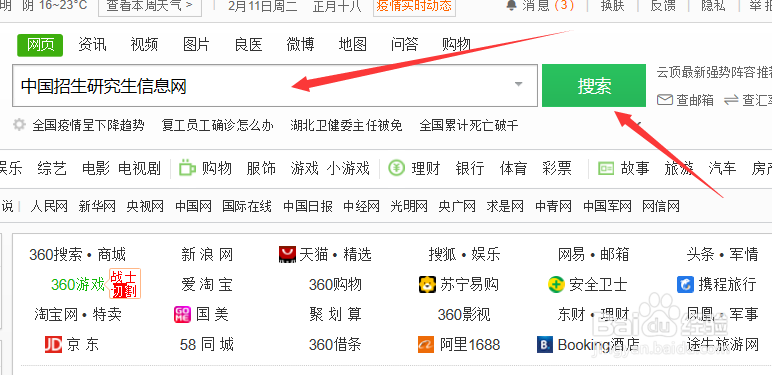
Task: Click the 反馈 feedback link
Action: pyautogui.click(x=663, y=6)
